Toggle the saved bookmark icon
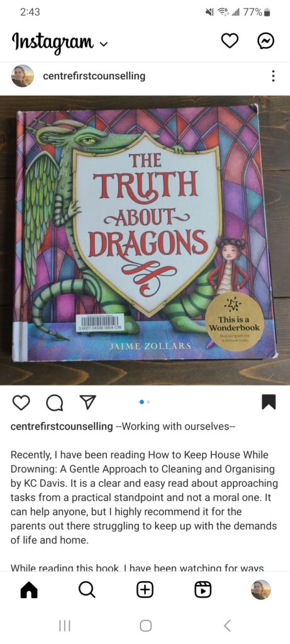 tap(269, 402)
